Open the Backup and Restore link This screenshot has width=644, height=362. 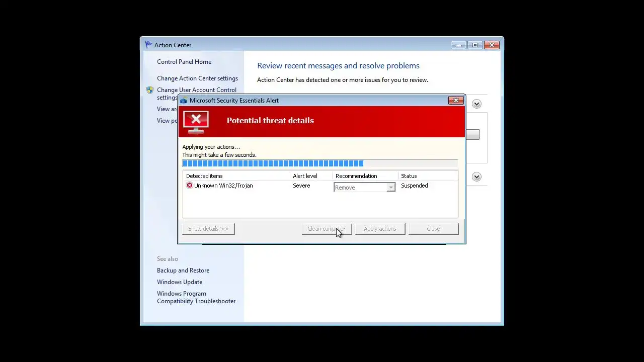click(183, 270)
